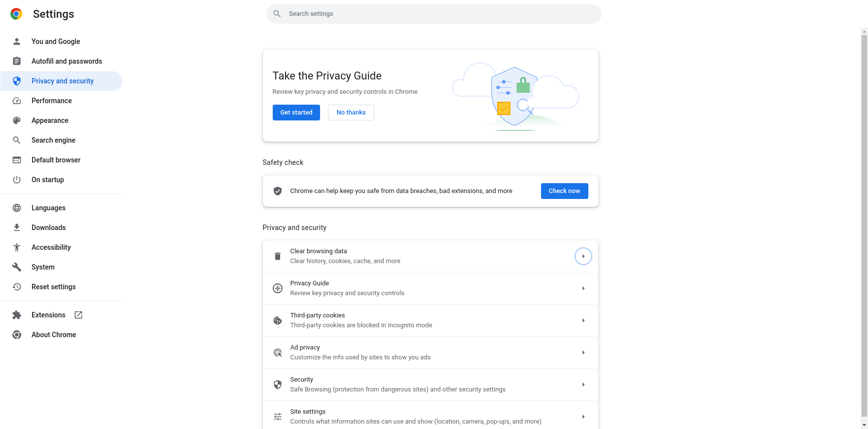
Task: Open You and Google section
Action: tap(61, 41)
